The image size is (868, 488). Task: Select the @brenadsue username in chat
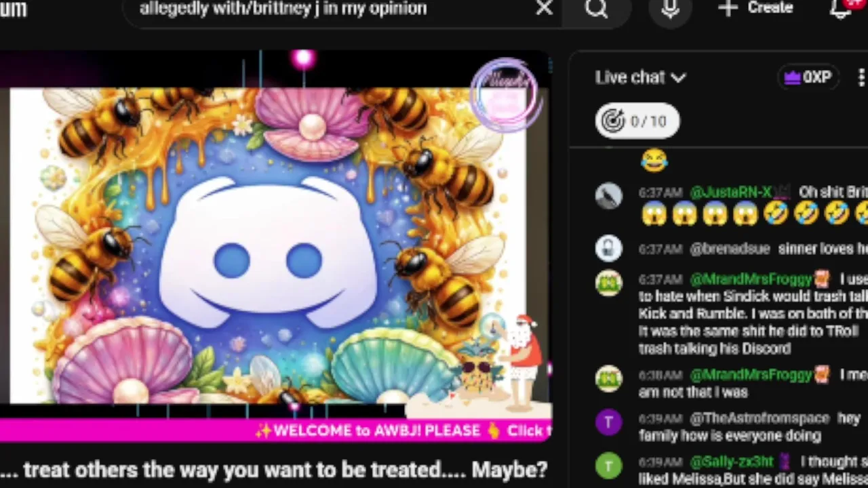pos(730,249)
